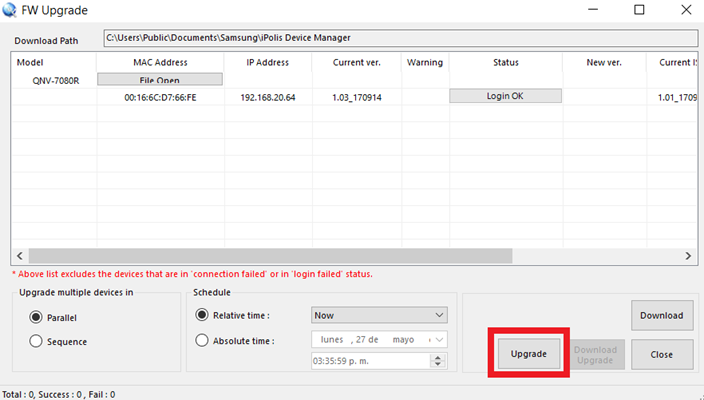Close window with the X icon

[686, 9]
